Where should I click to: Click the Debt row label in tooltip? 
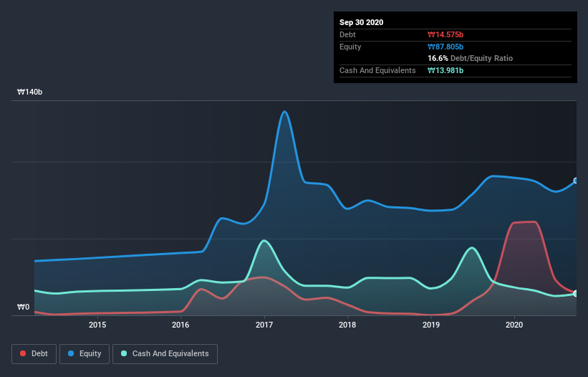[x=347, y=34]
